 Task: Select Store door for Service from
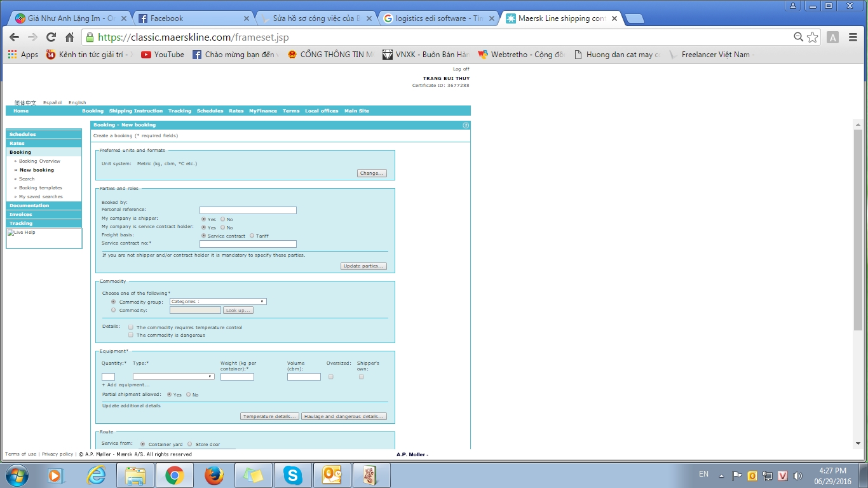pyautogui.click(x=190, y=444)
